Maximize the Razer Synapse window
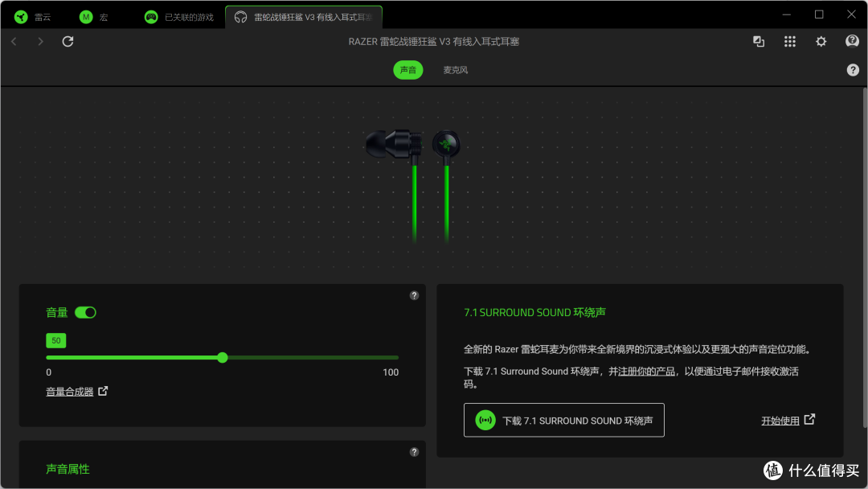 819,14
